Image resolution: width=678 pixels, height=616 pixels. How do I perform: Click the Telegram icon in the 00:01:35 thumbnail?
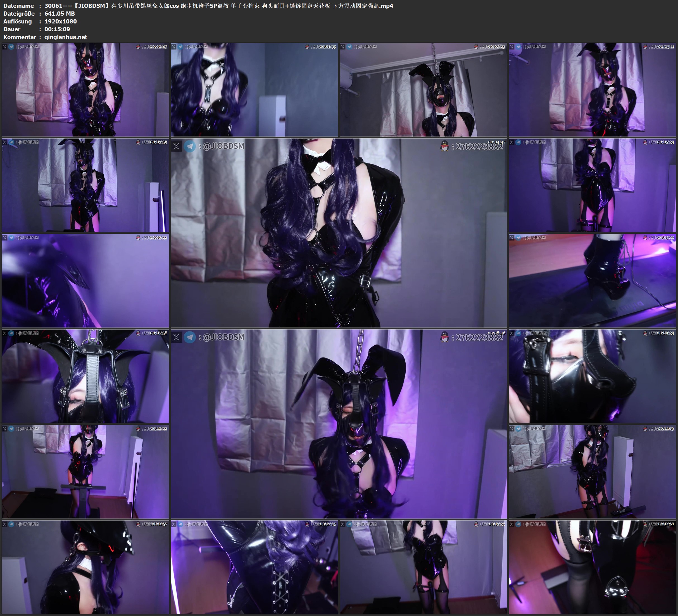180,47
